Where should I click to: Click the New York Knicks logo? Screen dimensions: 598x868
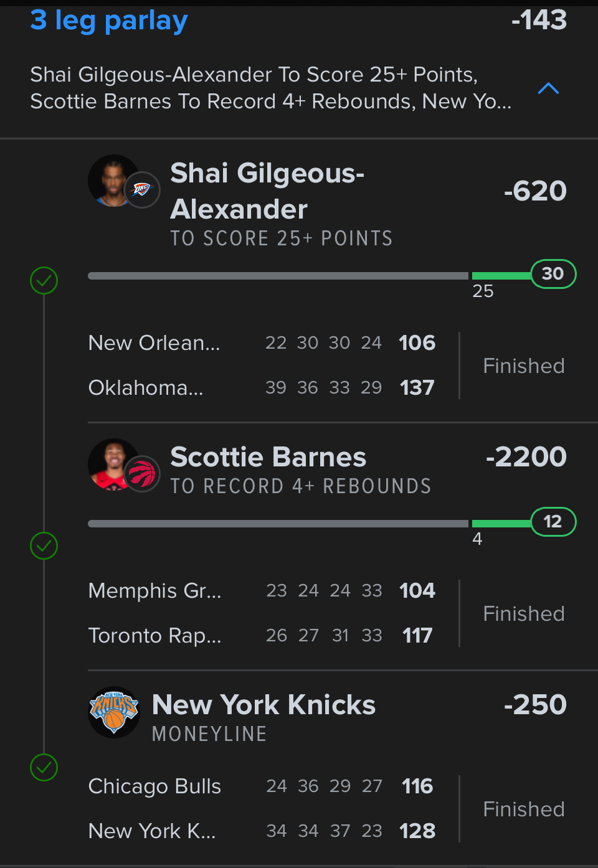(114, 712)
